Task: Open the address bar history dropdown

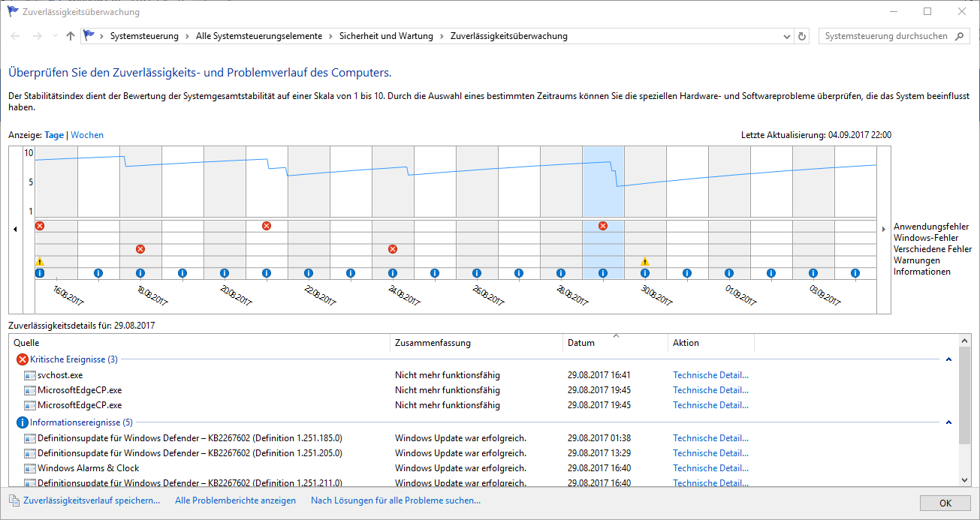Action: pos(787,36)
